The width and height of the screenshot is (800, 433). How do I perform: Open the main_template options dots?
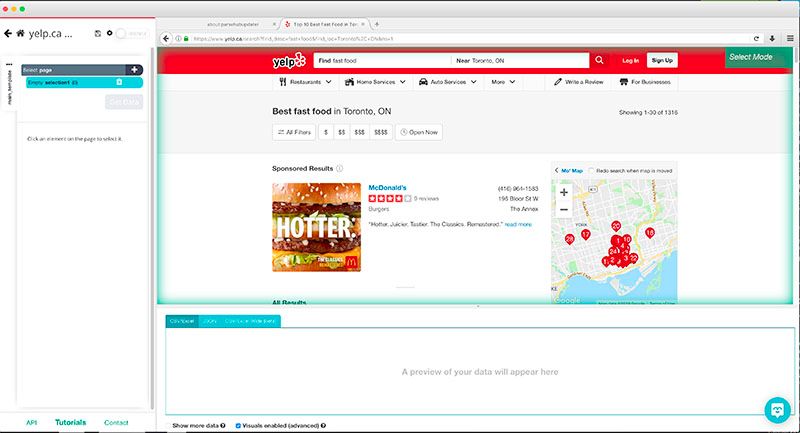[9, 65]
